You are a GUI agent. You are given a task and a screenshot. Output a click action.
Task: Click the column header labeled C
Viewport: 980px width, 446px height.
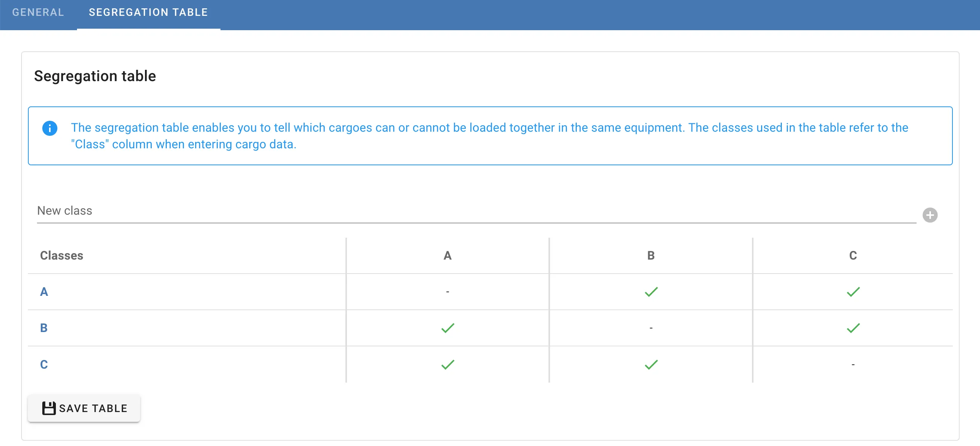click(x=853, y=255)
